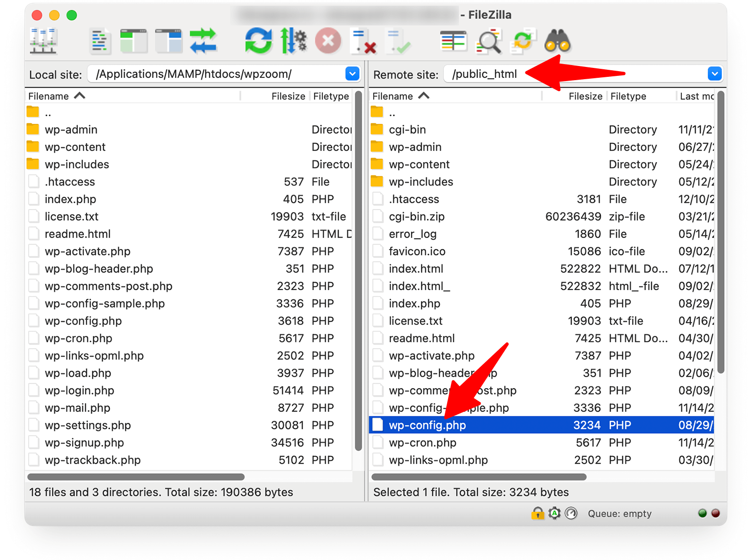Image resolution: width=753 pixels, height=560 pixels.
Task: Click local pane vertical scrollbar
Action: [x=358, y=271]
